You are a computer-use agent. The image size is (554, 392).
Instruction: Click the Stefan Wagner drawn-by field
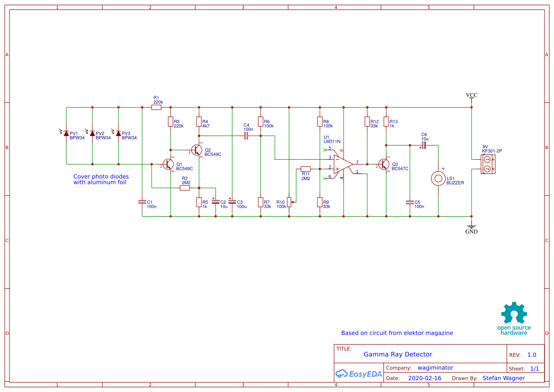[503, 378]
